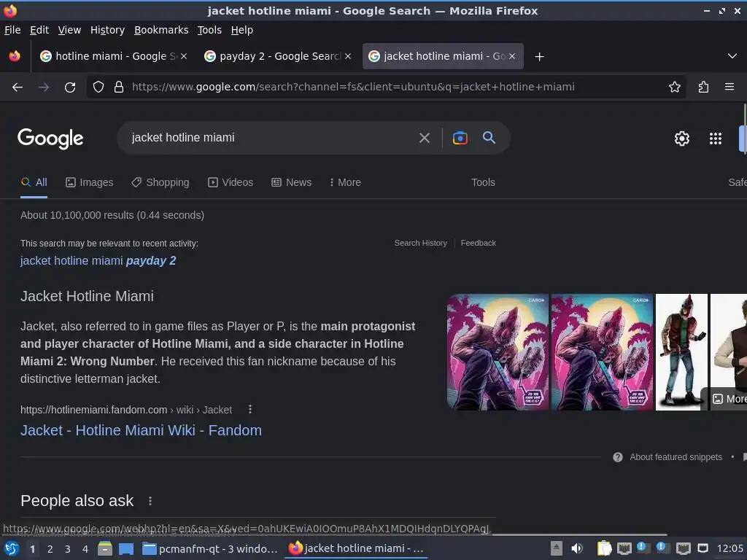Image resolution: width=747 pixels, height=560 pixels.
Task: Open the Google apps grid
Action: pyautogui.click(x=716, y=139)
